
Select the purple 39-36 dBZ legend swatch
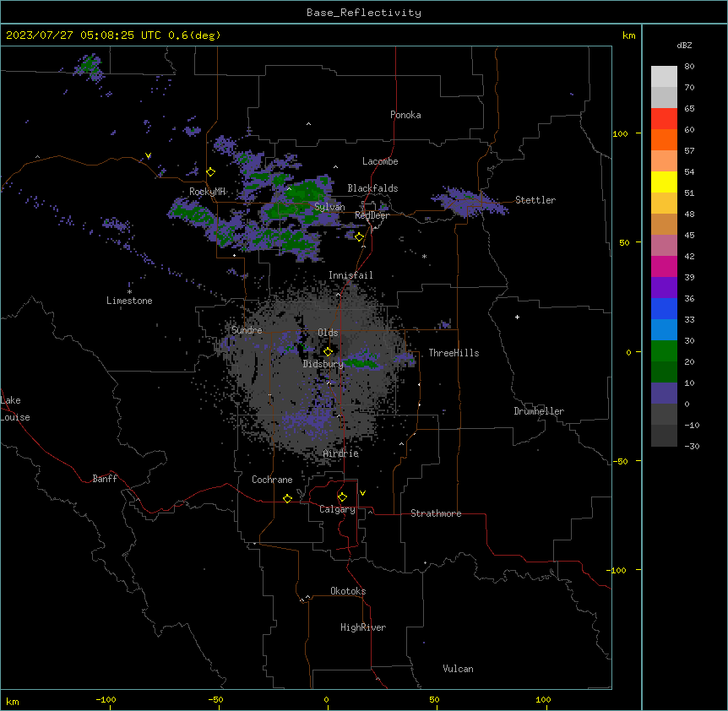pos(664,288)
